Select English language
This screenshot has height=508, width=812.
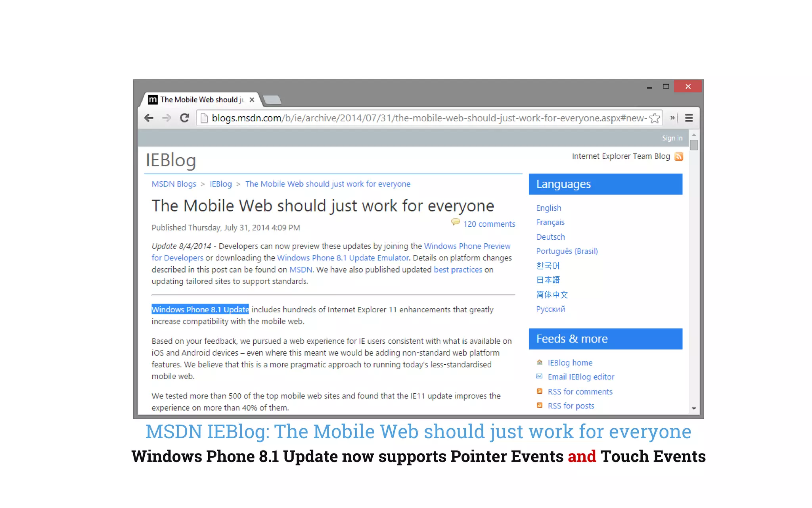(549, 208)
